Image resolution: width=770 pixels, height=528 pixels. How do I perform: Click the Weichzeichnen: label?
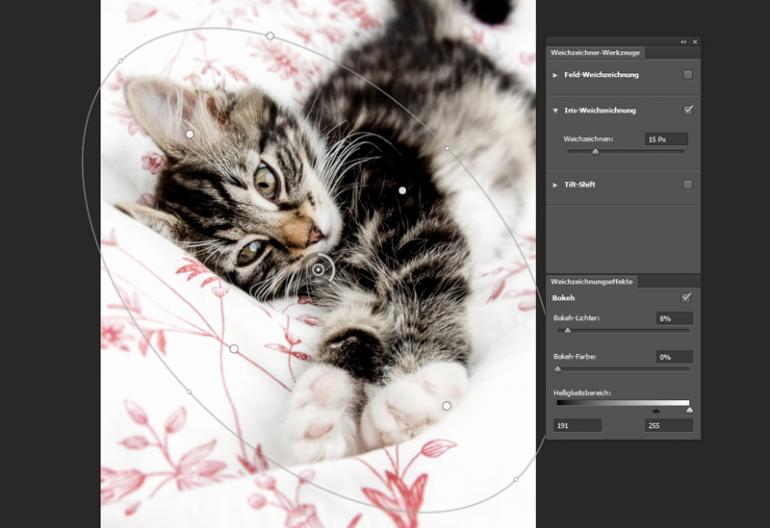(x=588, y=139)
